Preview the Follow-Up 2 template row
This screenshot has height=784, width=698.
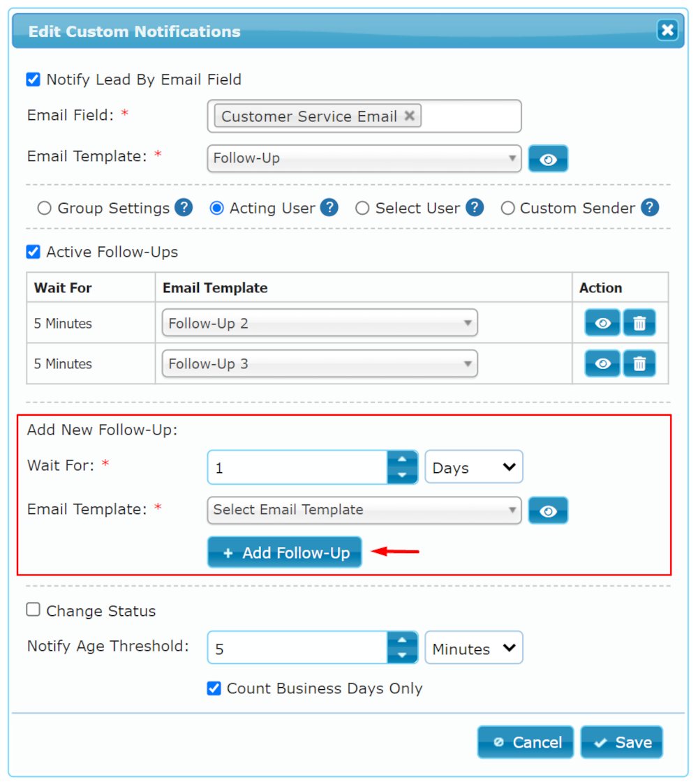[602, 324]
